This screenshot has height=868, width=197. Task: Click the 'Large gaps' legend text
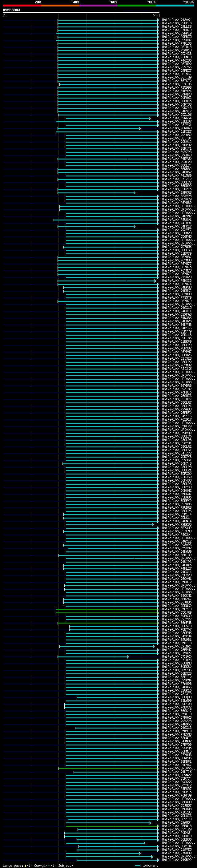point(13,866)
